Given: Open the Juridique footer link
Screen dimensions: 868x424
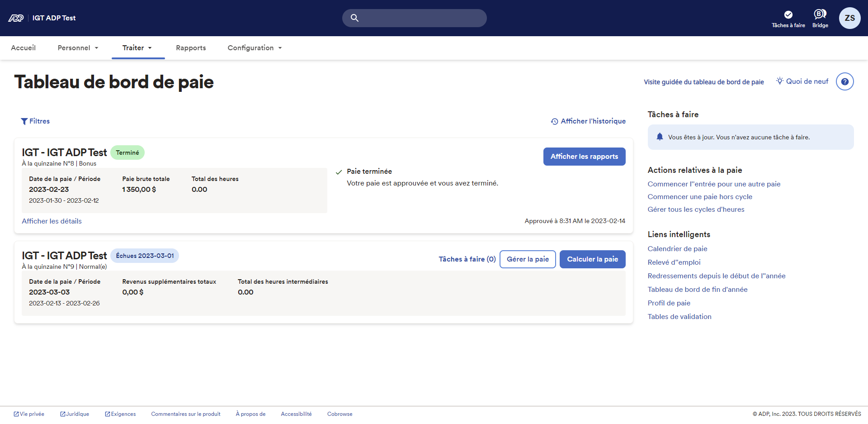Looking at the screenshot, I should point(75,414).
